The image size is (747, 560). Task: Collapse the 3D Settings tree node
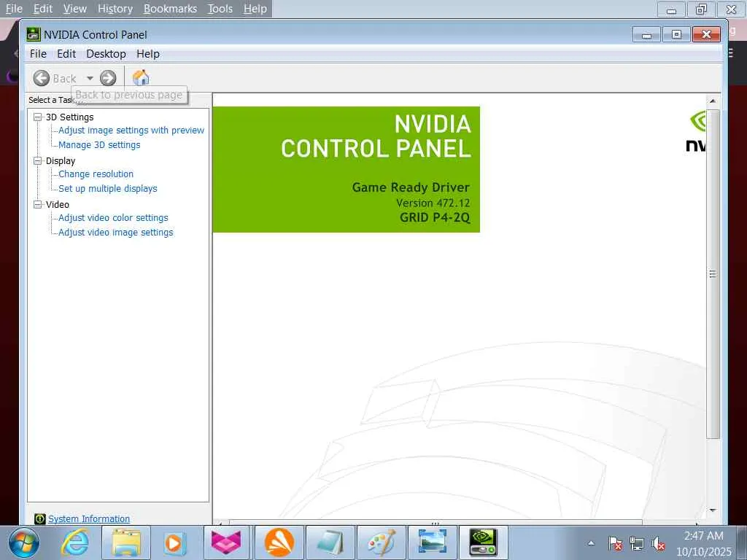38,117
